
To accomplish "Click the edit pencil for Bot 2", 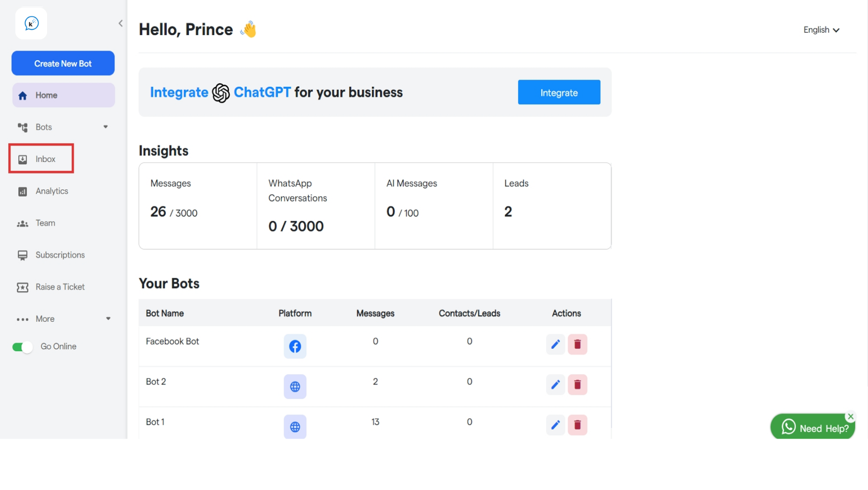I will [555, 385].
